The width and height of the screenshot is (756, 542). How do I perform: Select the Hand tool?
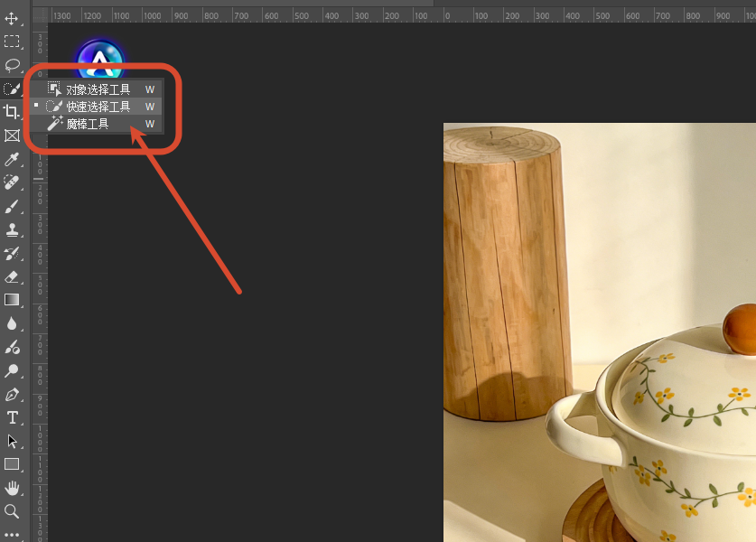[x=12, y=488]
